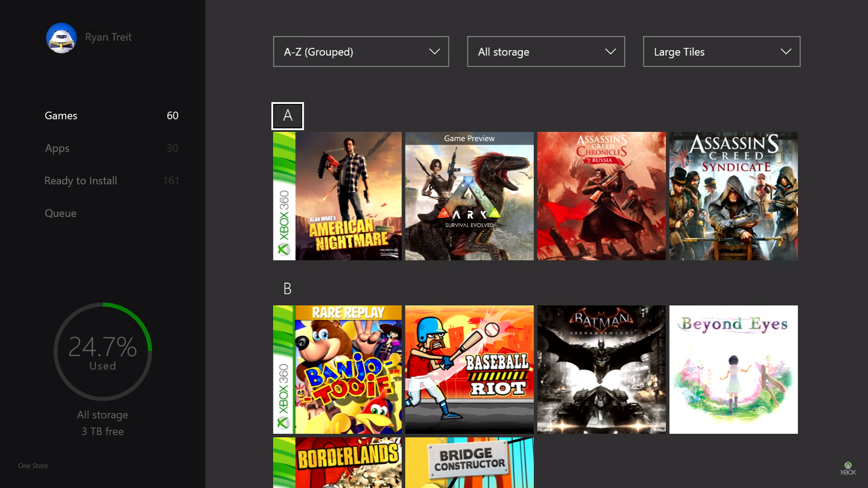Select Beyond Eyes game tile
Viewport: 868px width, 488px height.
(733, 369)
